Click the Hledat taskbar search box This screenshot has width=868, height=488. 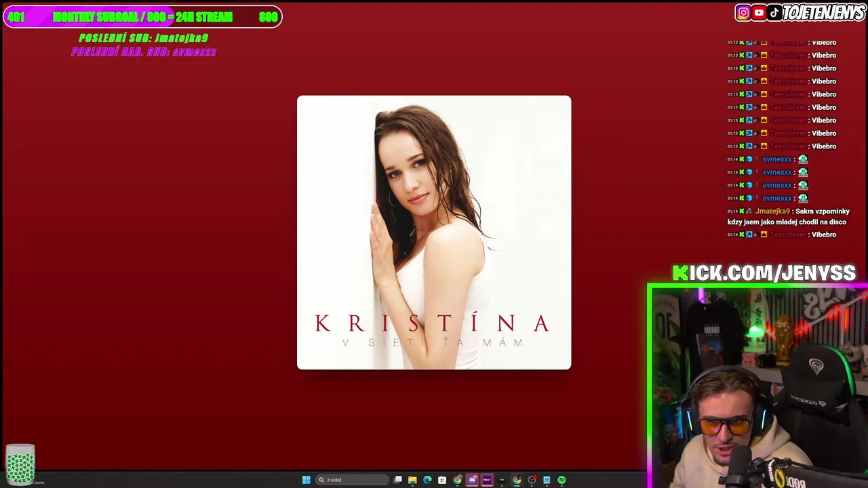tap(353, 480)
